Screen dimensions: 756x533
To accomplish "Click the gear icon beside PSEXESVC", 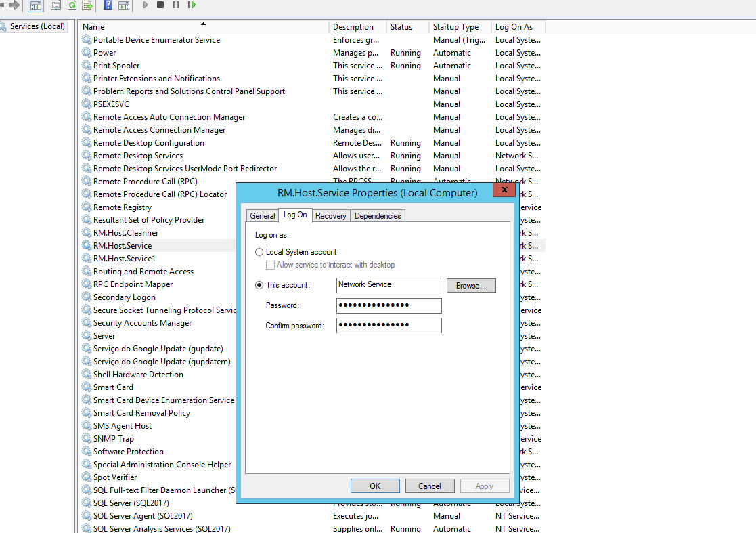I will pos(87,104).
